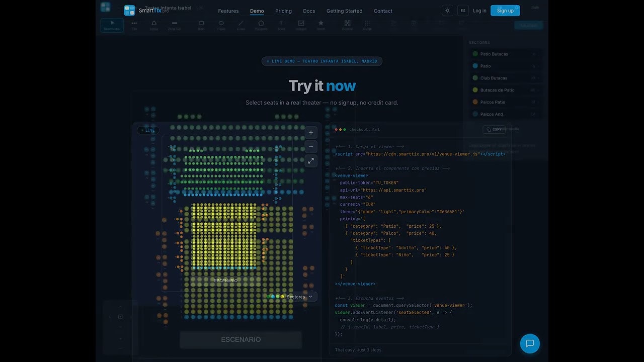Click the SmartTix pro logo

pos(146,11)
